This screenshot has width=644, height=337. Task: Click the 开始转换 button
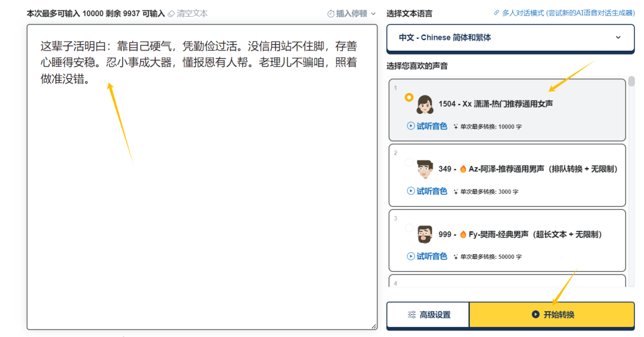pyautogui.click(x=552, y=315)
